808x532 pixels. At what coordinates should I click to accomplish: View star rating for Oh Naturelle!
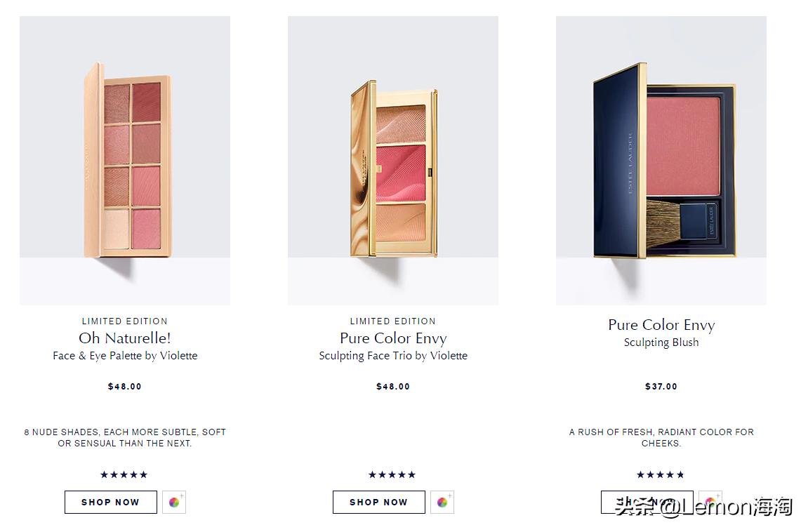coord(124,474)
